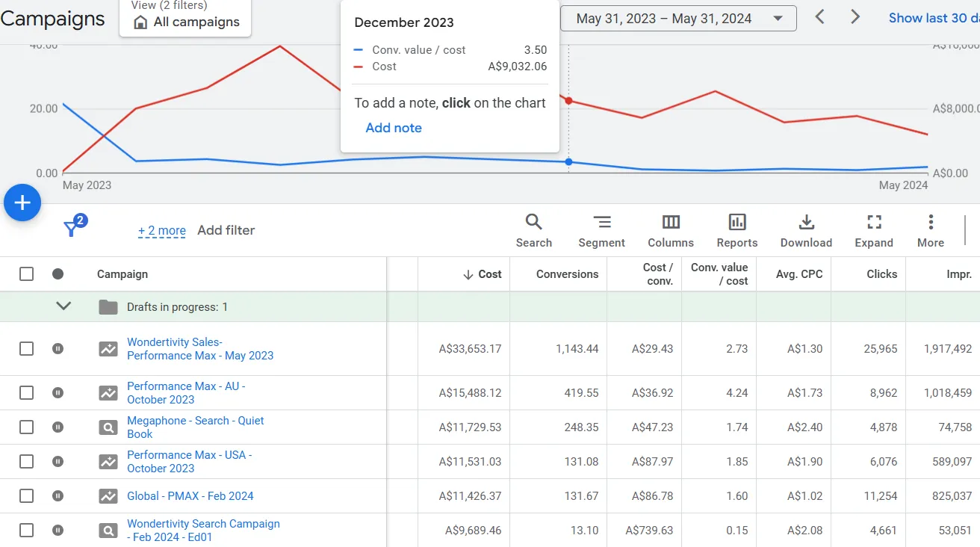Screen dimensions: 980x547
Task: Click the Expand table icon
Action: tap(873, 223)
